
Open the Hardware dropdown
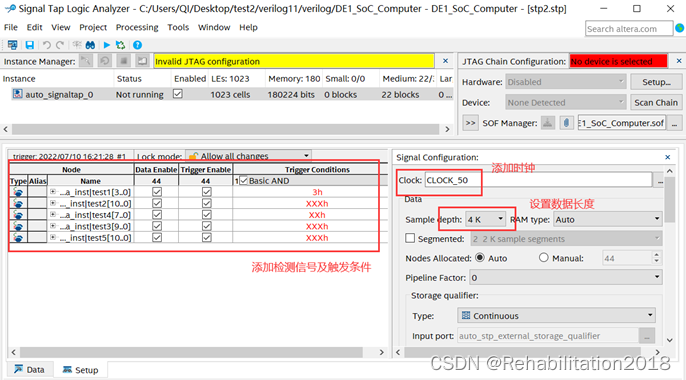point(566,82)
